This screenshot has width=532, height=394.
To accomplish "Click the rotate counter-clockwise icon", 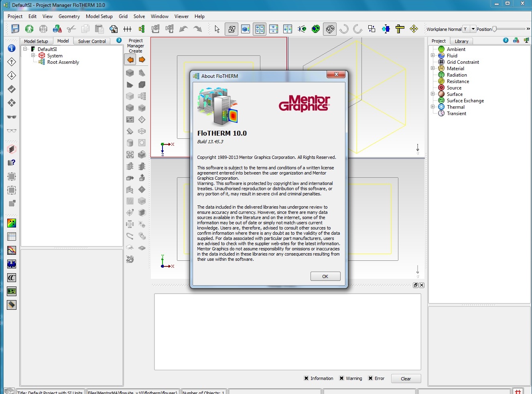I will click(344, 29).
